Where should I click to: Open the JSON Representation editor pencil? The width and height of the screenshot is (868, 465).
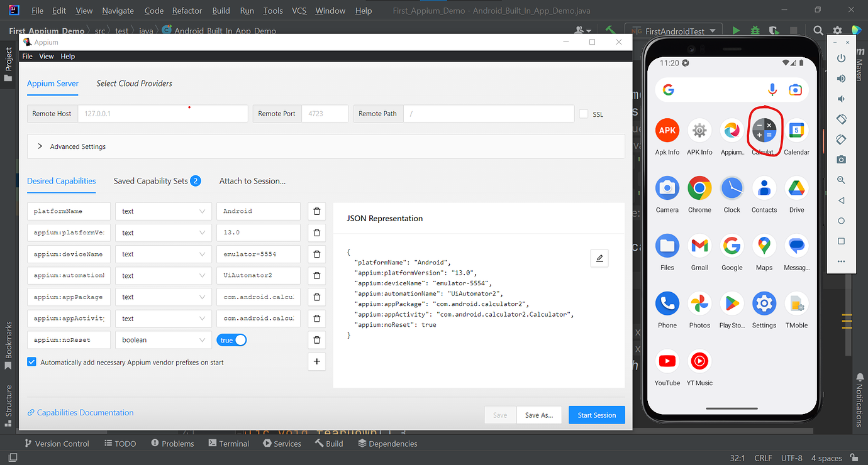tap(599, 258)
